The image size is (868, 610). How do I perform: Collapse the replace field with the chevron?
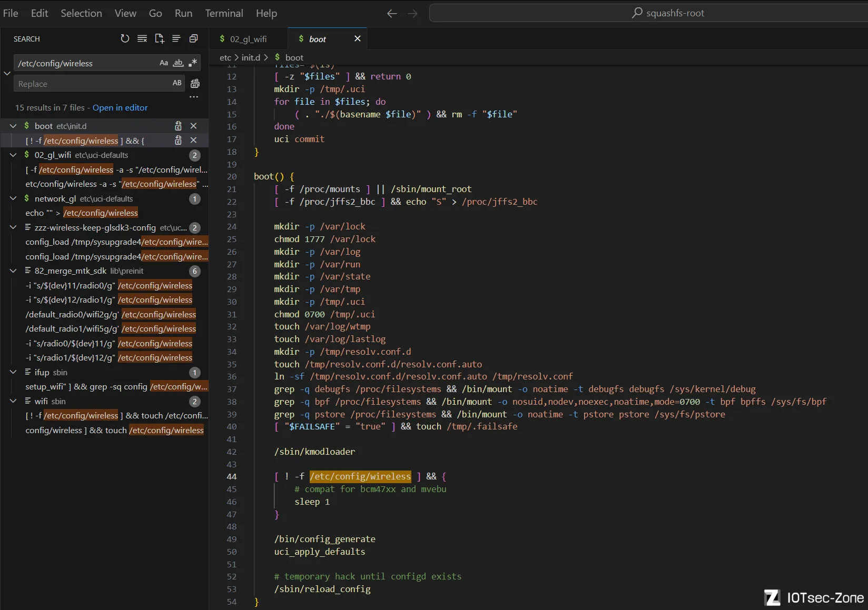click(7, 73)
